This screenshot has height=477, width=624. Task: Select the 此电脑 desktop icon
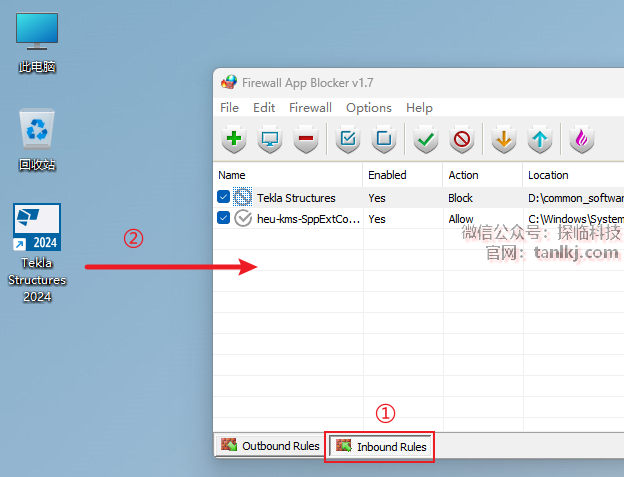37,43
